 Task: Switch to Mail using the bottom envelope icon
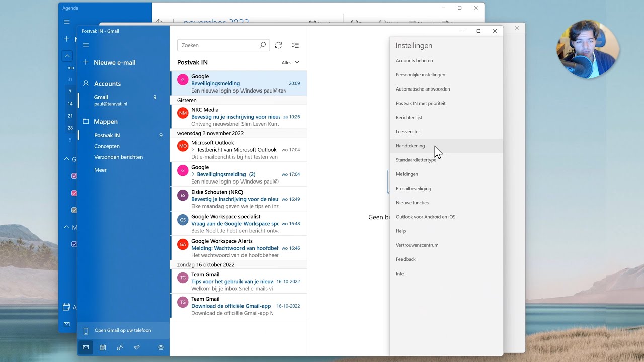coord(86,347)
